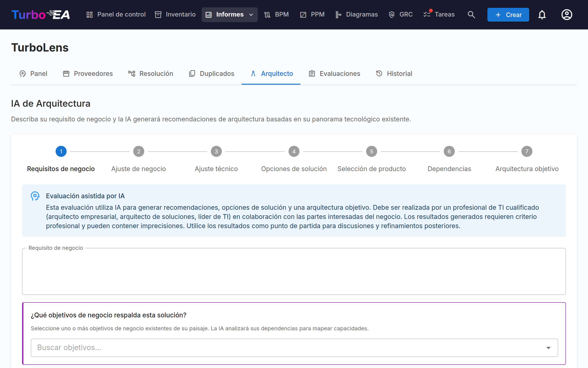Image resolution: width=588 pixels, height=368 pixels.
Task: Select step 2 Ajuste de negocio
Action: coord(139,159)
